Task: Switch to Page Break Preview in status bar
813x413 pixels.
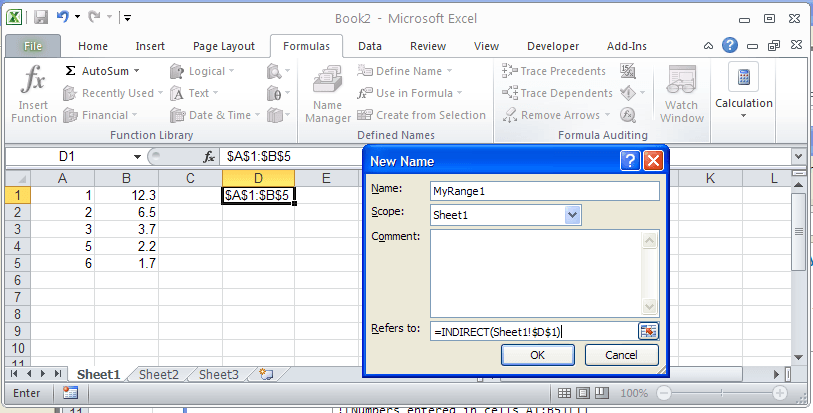Action: [x=600, y=393]
